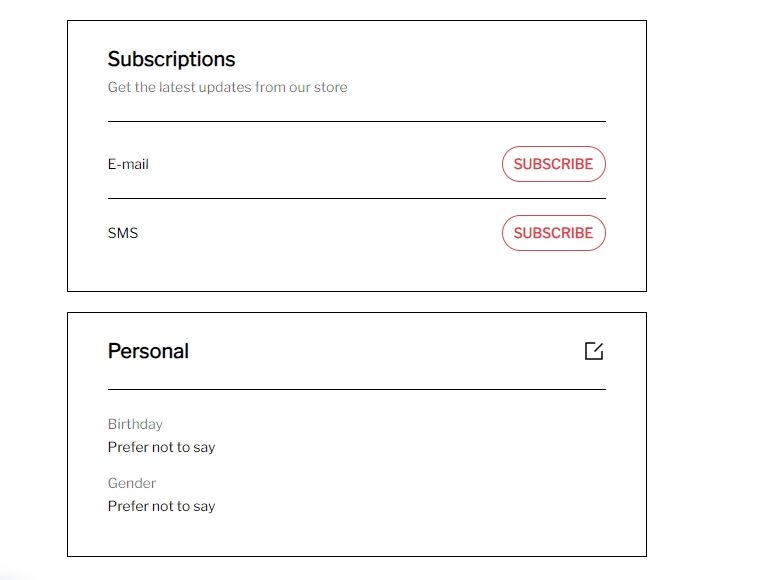Click the edit icon in the Personal section

[594, 351]
